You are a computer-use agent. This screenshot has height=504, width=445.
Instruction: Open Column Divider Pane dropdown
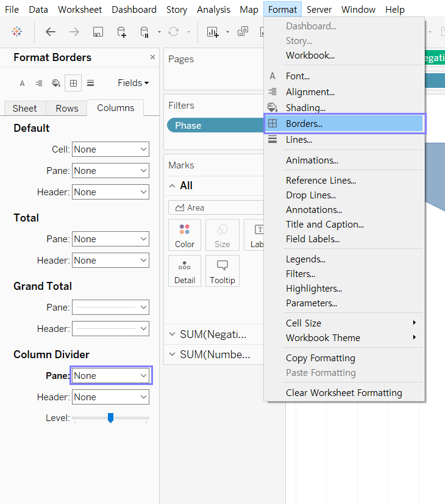[110, 375]
